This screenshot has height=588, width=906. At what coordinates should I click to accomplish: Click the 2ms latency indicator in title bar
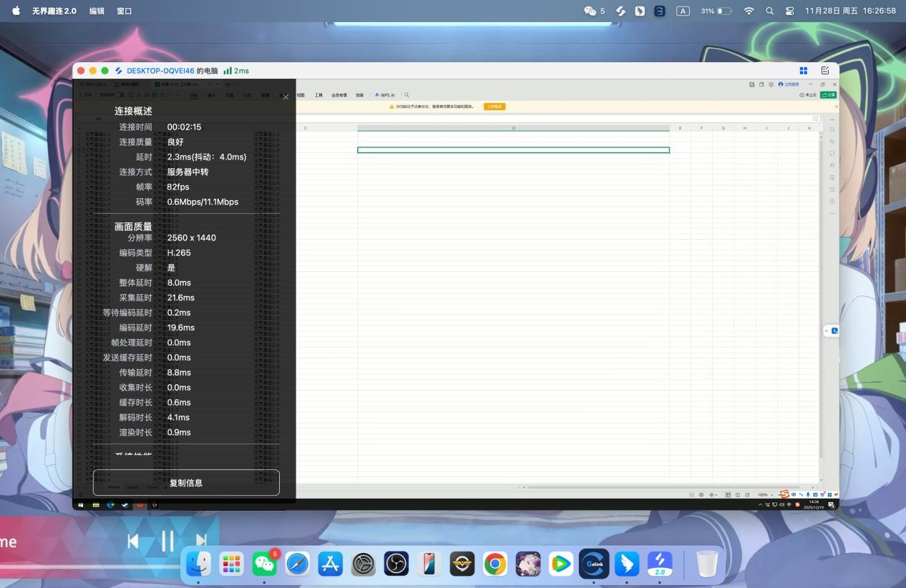(x=237, y=70)
